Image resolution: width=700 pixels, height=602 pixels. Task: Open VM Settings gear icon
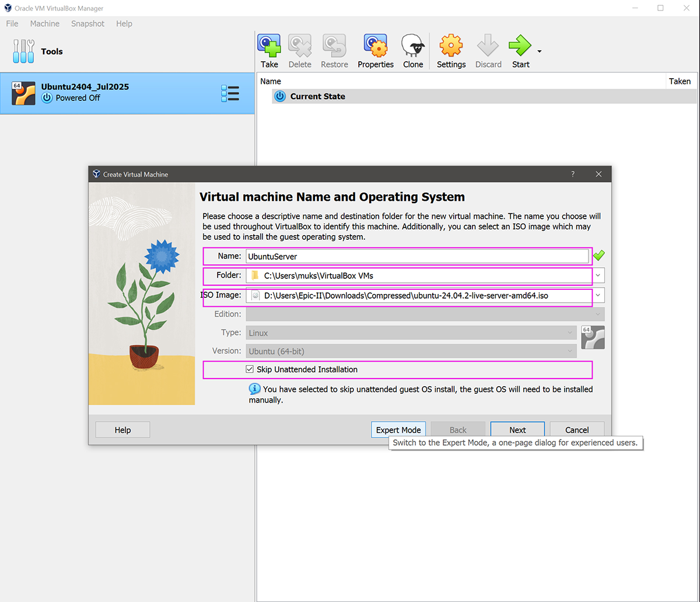(451, 45)
